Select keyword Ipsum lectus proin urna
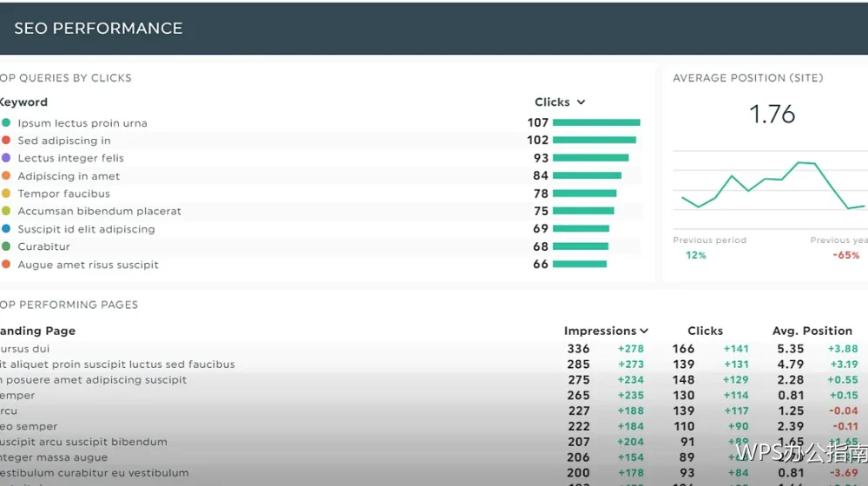Image resolution: width=868 pixels, height=486 pixels. coord(82,123)
